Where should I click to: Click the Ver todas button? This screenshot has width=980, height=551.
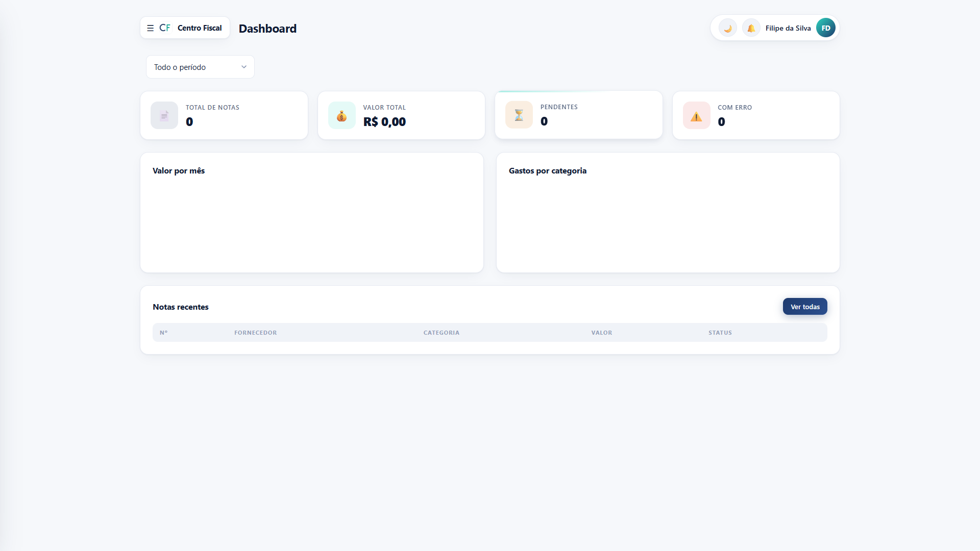(x=805, y=307)
